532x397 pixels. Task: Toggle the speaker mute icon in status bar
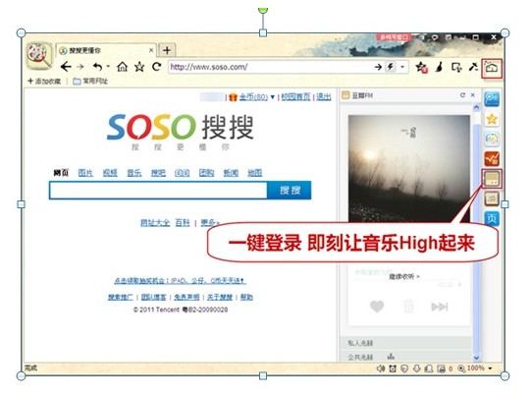380,369
